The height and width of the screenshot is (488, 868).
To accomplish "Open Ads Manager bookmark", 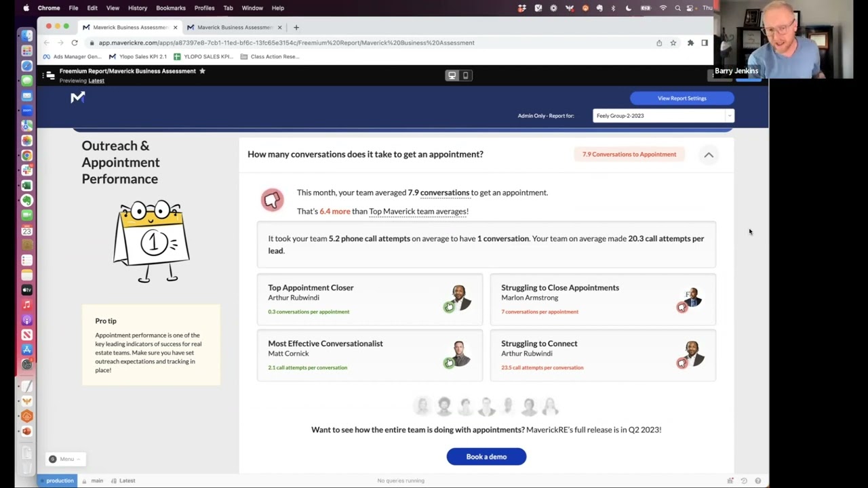I will click(x=72, y=56).
